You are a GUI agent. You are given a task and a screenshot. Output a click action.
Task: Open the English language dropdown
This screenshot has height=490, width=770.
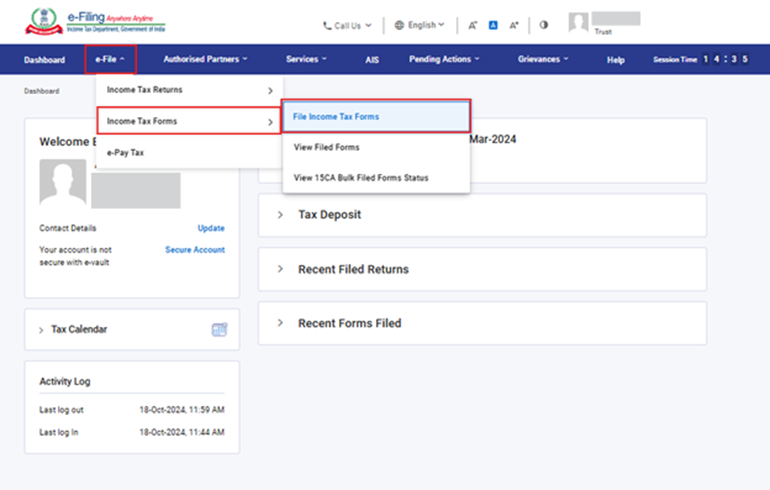[x=420, y=24]
